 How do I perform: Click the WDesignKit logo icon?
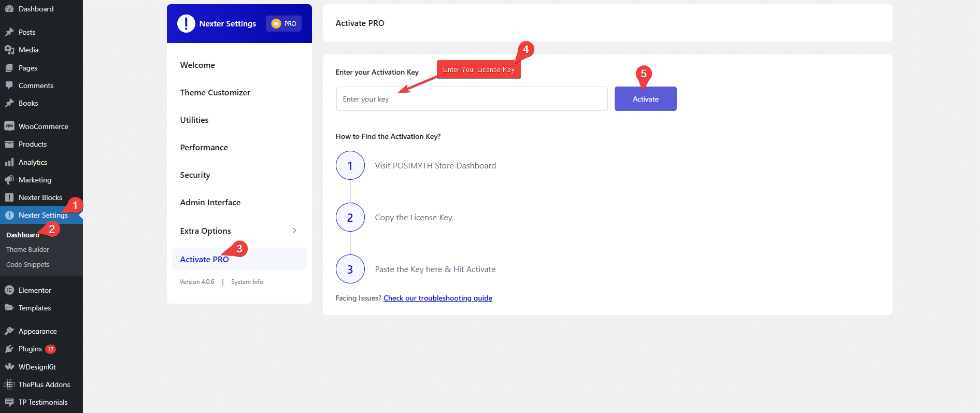coord(9,367)
